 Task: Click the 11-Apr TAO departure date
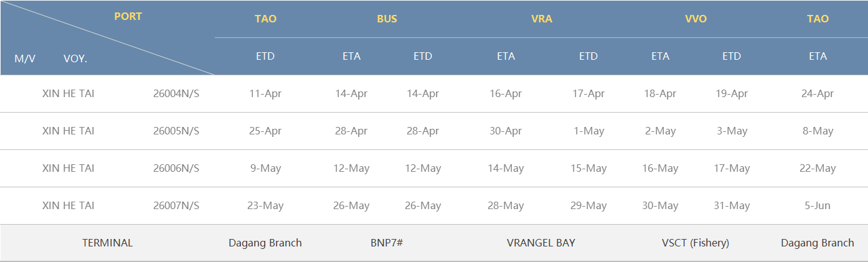(265, 94)
